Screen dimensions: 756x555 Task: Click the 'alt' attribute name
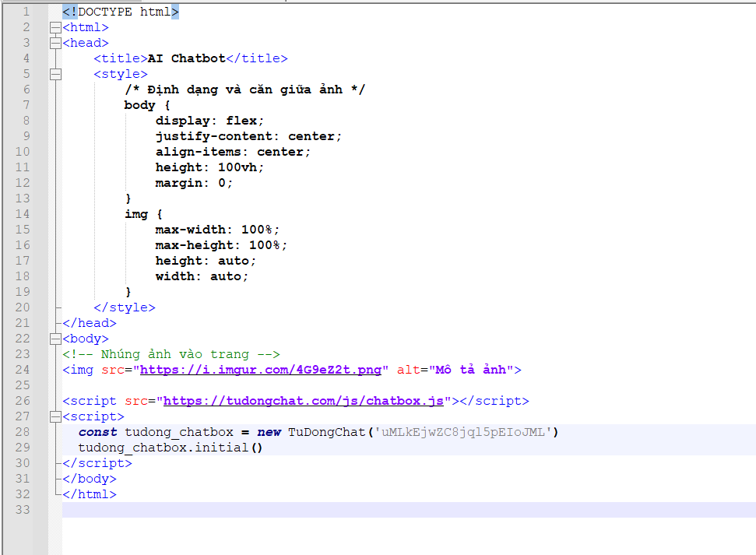point(409,370)
